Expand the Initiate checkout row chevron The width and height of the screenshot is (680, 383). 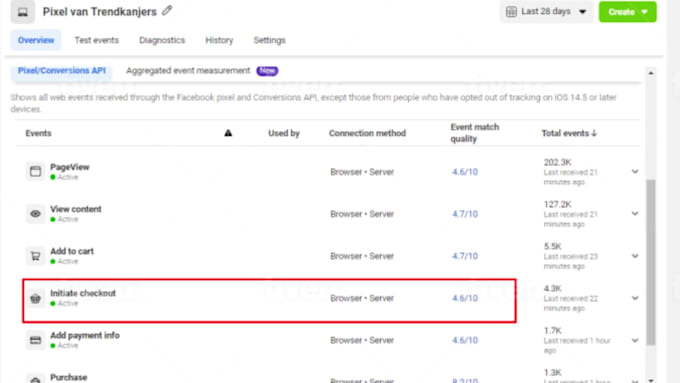(635, 298)
